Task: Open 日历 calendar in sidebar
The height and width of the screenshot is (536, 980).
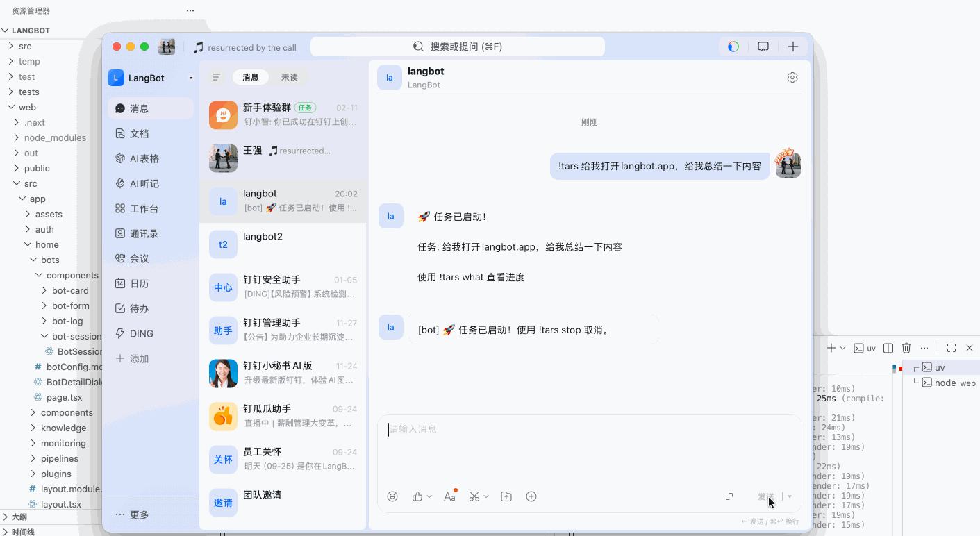Action: point(139,284)
